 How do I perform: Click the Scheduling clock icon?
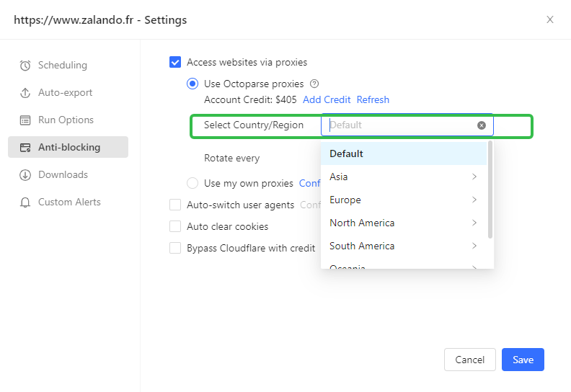[x=25, y=66]
